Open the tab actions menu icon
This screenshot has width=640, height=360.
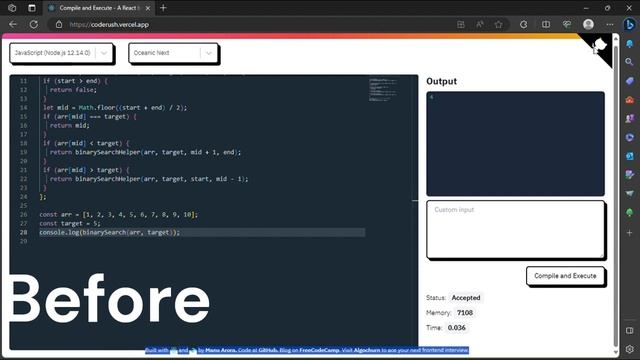pos(32,8)
